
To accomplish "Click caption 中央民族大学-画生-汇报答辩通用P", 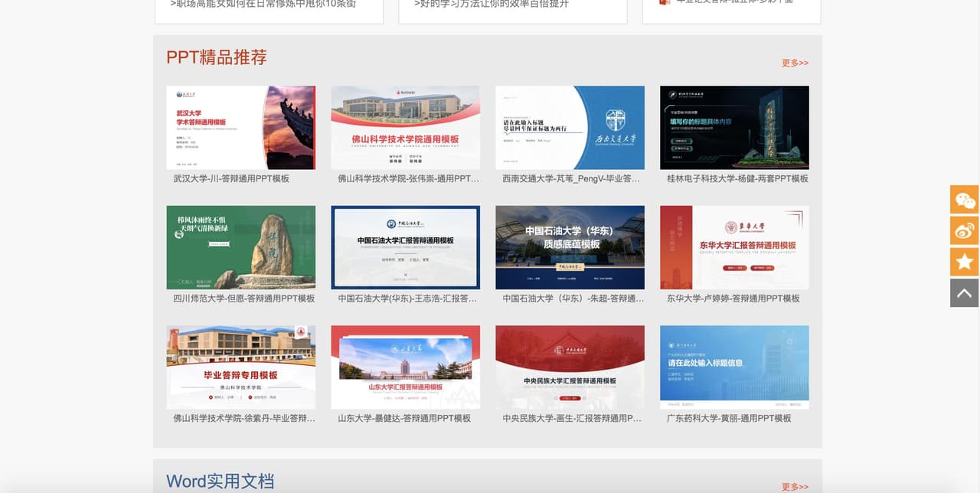I will 572,419.
